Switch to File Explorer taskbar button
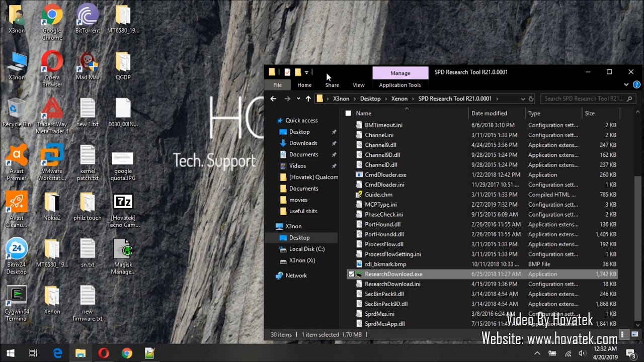The height and width of the screenshot is (362, 644). [80, 353]
